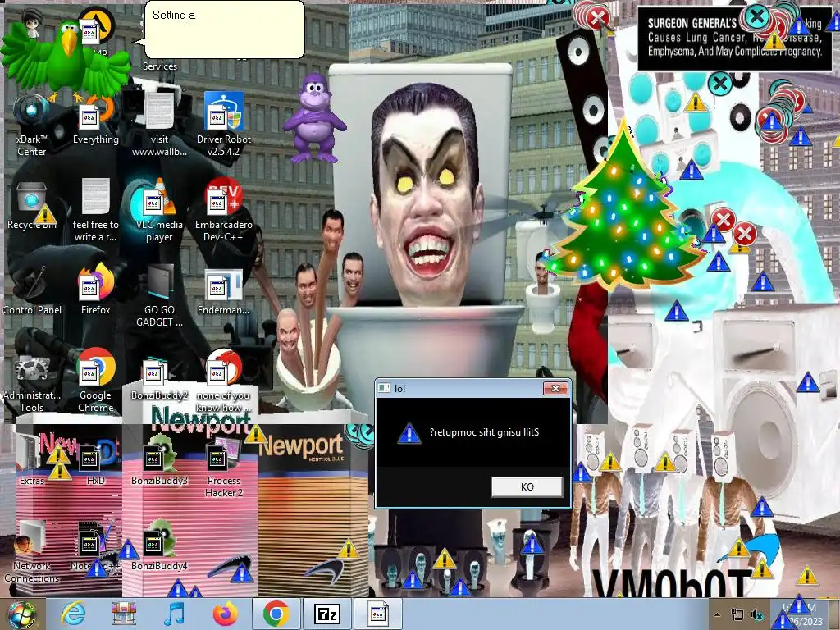
Task: Open the GO GO GADGET desktop icon
Action: [159, 295]
